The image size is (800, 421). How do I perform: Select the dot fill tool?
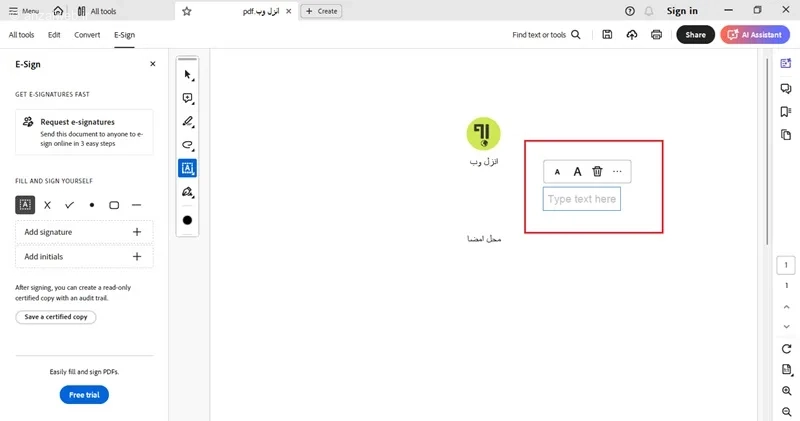pos(92,205)
